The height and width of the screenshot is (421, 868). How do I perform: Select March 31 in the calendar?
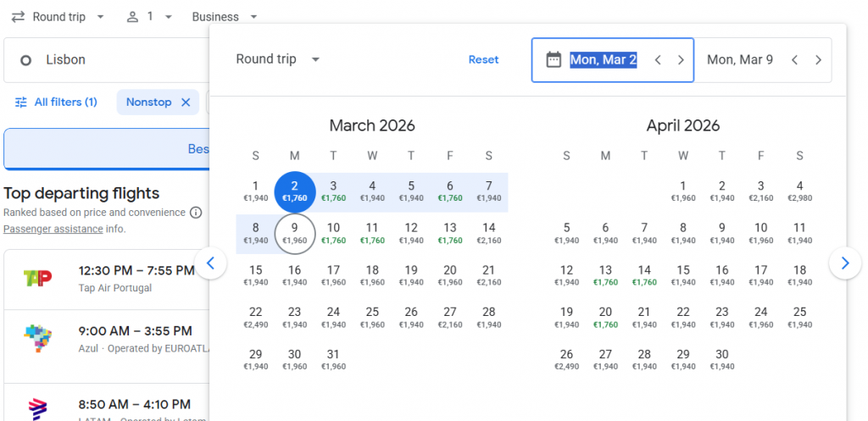click(333, 360)
